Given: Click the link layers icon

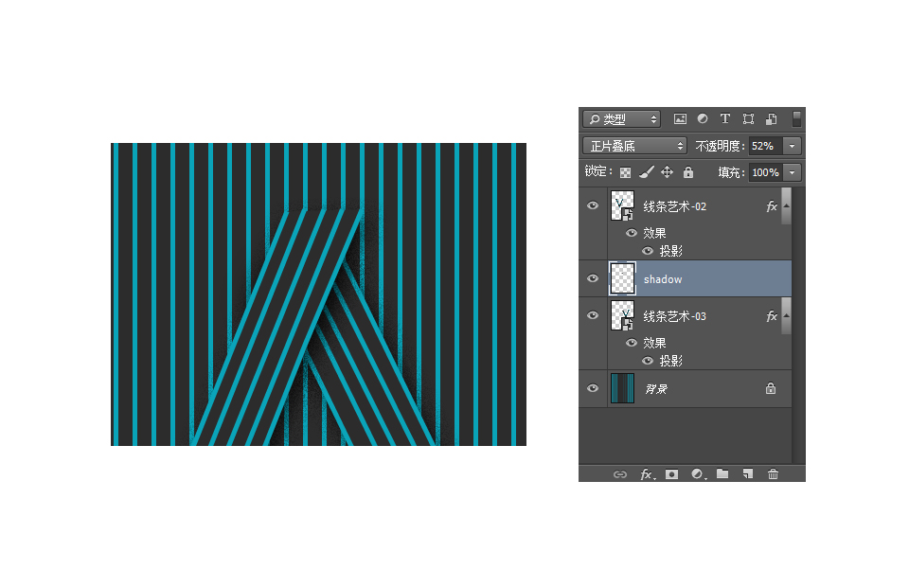Looking at the screenshot, I should tap(619, 474).
